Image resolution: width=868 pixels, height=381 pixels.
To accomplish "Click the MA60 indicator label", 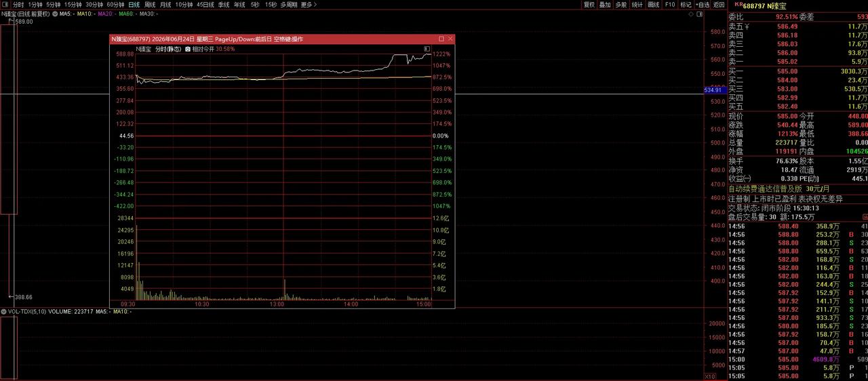I will 127,14.
